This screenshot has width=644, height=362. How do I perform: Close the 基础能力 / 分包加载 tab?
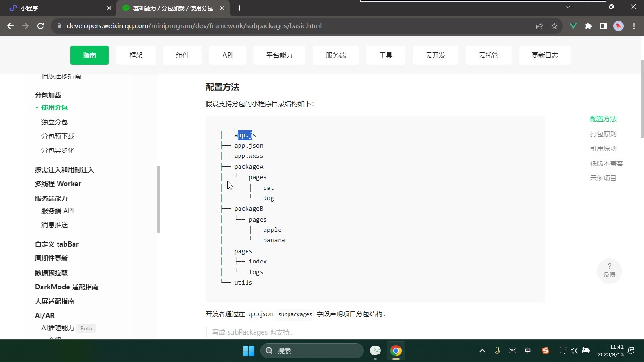(x=223, y=8)
